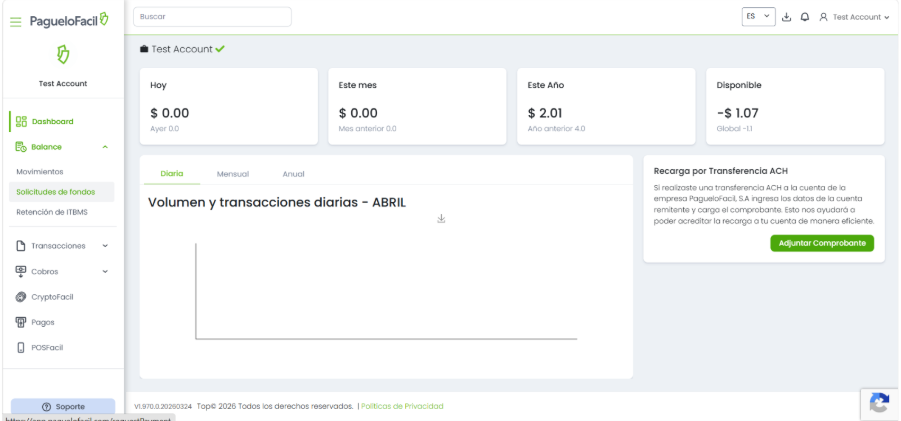
Task: Click the CryptoFacil sidebar icon
Action: coord(21,297)
